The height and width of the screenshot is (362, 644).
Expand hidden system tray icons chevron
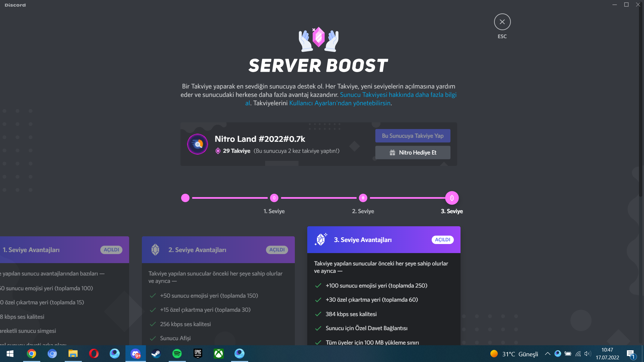point(547,354)
